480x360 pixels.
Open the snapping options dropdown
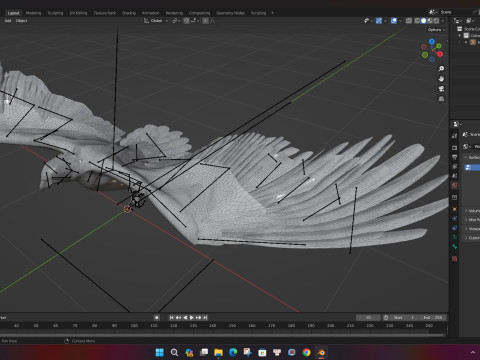click(x=195, y=21)
